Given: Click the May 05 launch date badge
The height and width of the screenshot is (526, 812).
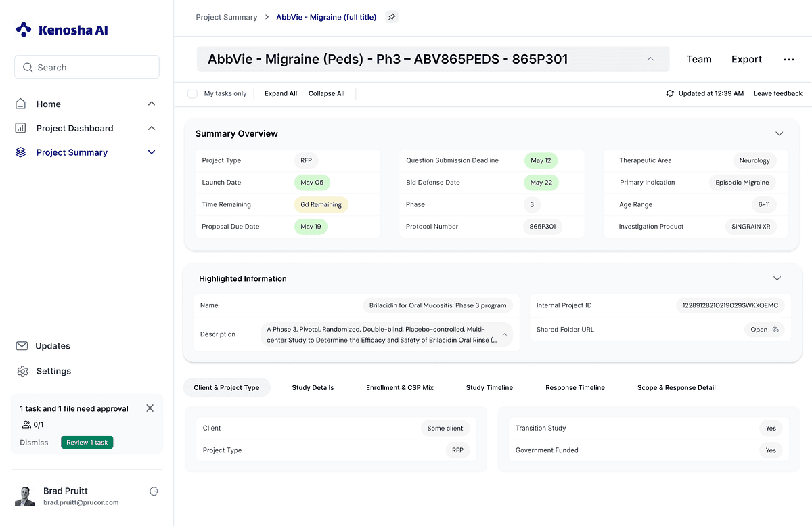Looking at the screenshot, I should [312, 183].
